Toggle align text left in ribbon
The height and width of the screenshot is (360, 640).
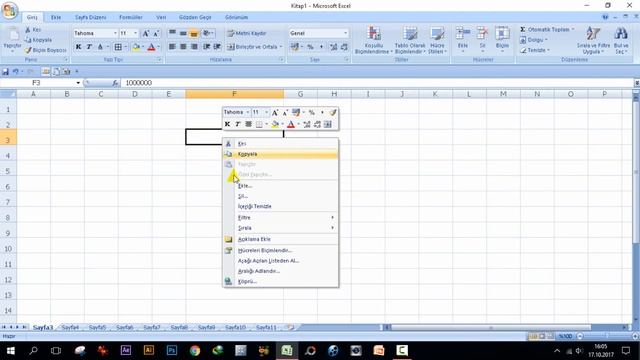173,47
